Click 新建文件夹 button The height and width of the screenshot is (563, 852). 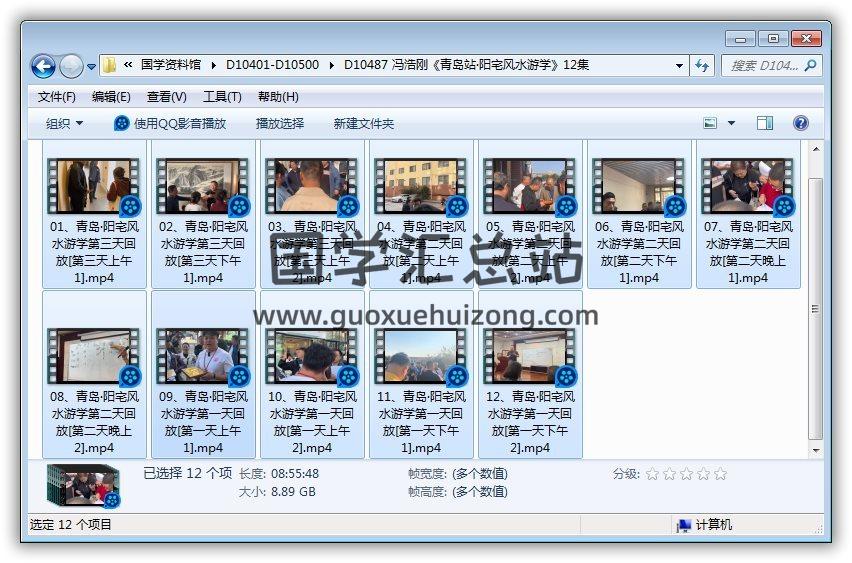coord(364,123)
